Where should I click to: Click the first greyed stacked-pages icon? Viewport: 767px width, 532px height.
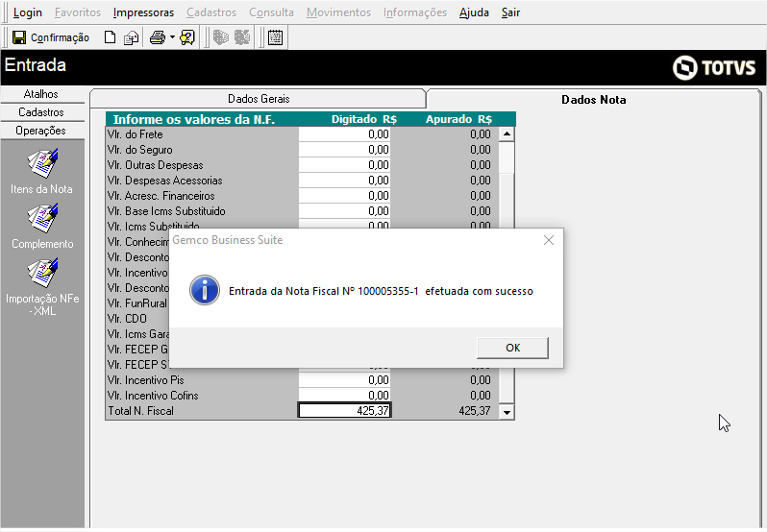221,37
